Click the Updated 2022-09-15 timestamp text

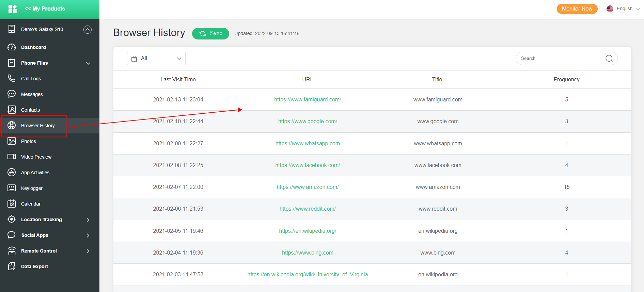(267, 33)
